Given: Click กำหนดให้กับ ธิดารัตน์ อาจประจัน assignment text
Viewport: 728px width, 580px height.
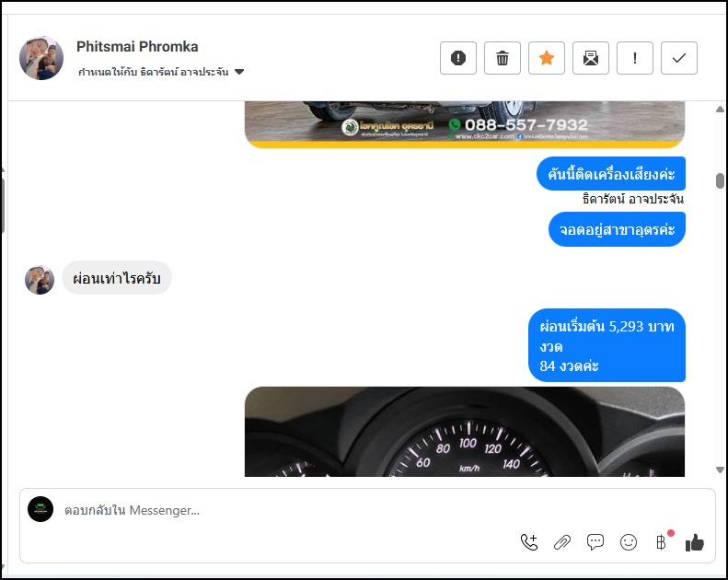Looking at the screenshot, I should tap(153, 72).
